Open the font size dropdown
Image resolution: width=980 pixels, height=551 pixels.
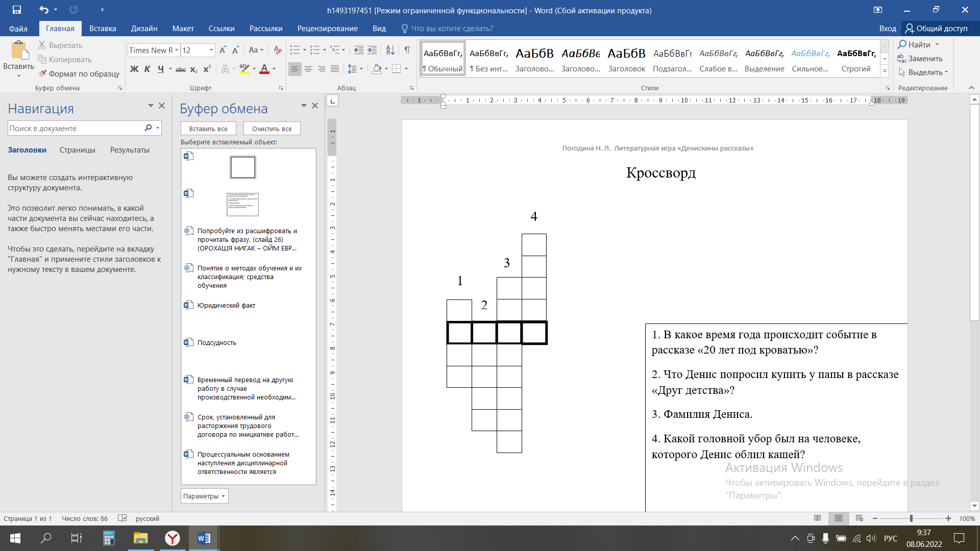click(x=211, y=50)
